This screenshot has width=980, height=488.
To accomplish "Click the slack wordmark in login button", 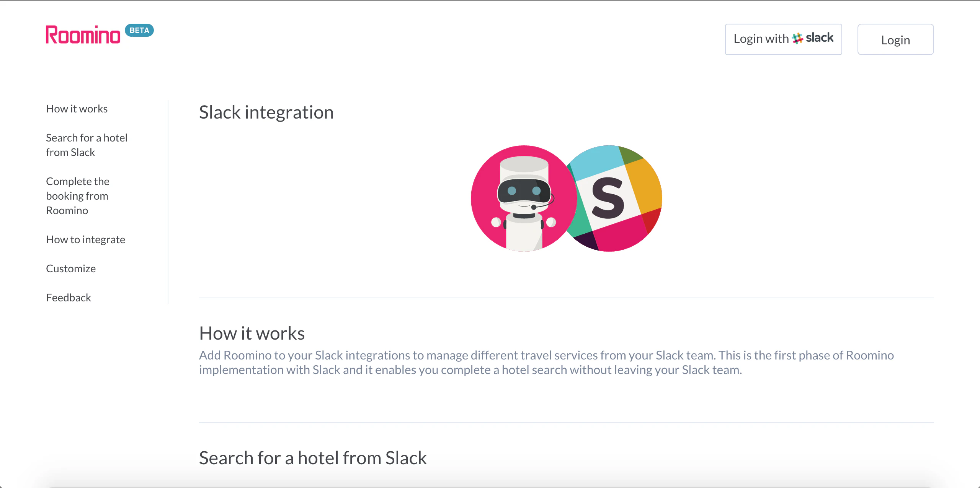I will tap(820, 37).
